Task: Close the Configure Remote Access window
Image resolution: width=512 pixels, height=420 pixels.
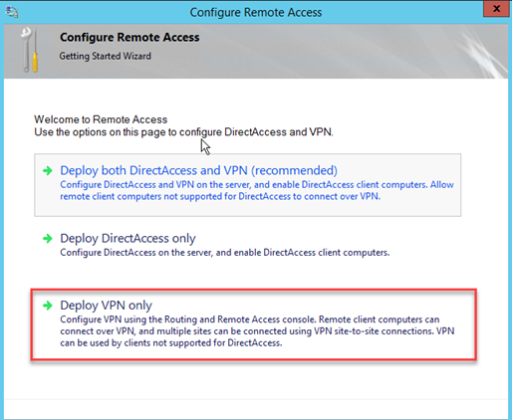Action: [x=496, y=9]
